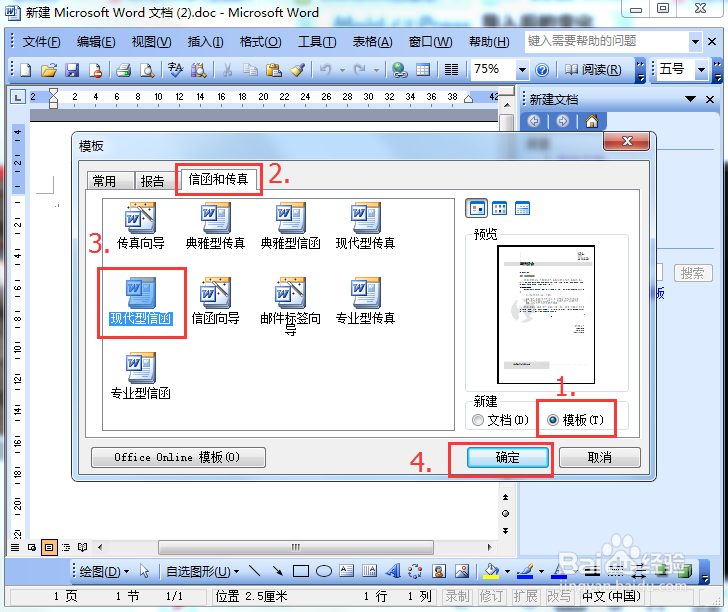Click the Office Online 模板(O) button
Screen dimensions: 728x612
[178, 457]
